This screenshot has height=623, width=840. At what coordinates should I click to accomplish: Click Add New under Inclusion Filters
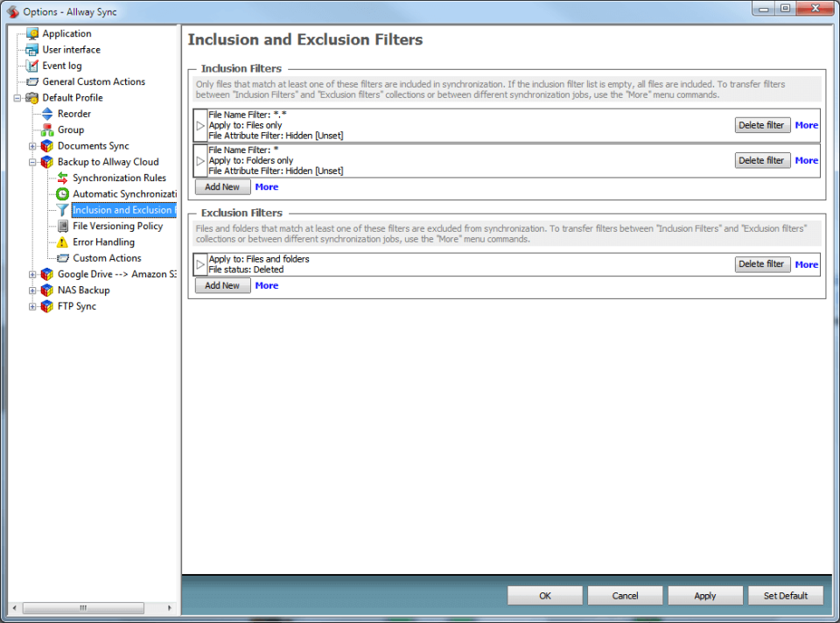(221, 186)
